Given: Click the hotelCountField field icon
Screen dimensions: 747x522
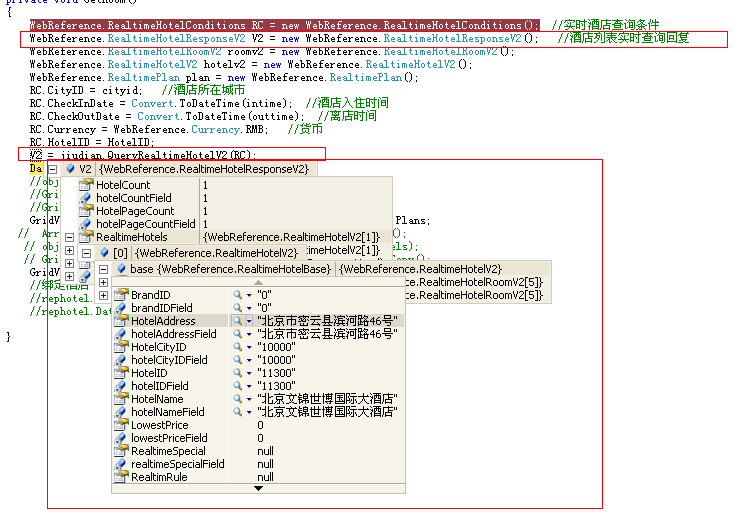Looking at the screenshot, I should click(x=86, y=198).
